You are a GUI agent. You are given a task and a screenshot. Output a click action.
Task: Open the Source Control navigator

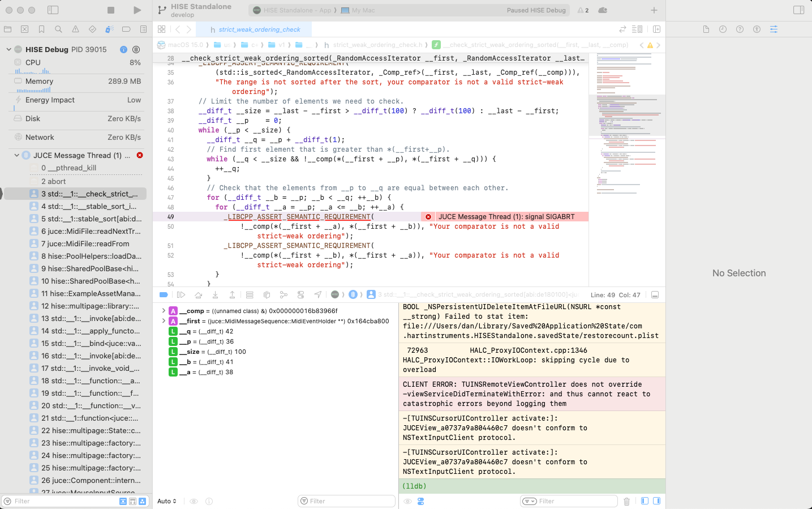pos(25,29)
